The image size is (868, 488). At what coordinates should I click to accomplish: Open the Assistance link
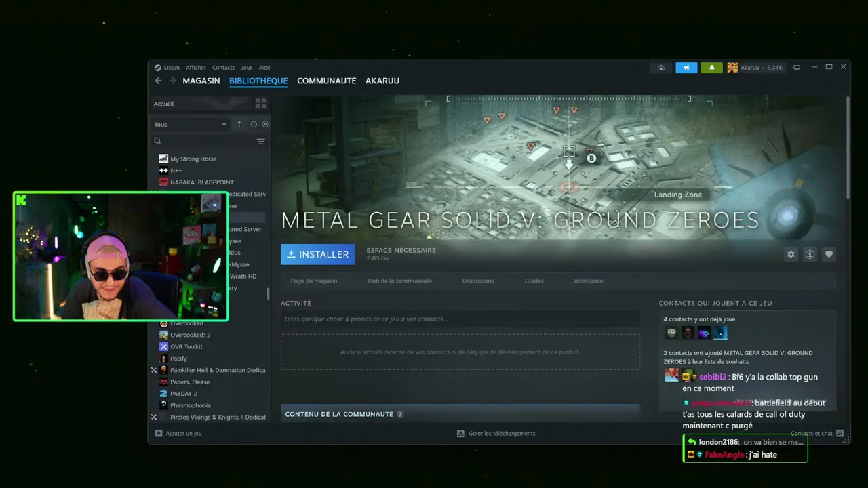(589, 281)
